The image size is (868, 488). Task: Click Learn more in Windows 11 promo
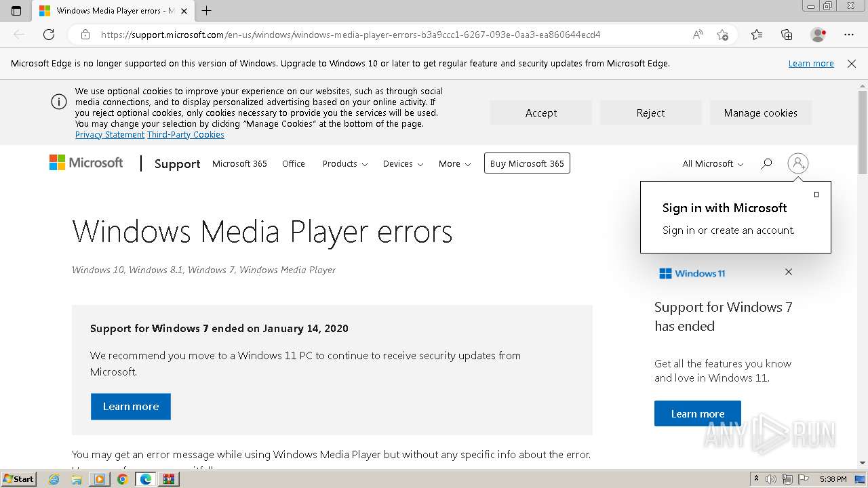[x=698, y=413]
